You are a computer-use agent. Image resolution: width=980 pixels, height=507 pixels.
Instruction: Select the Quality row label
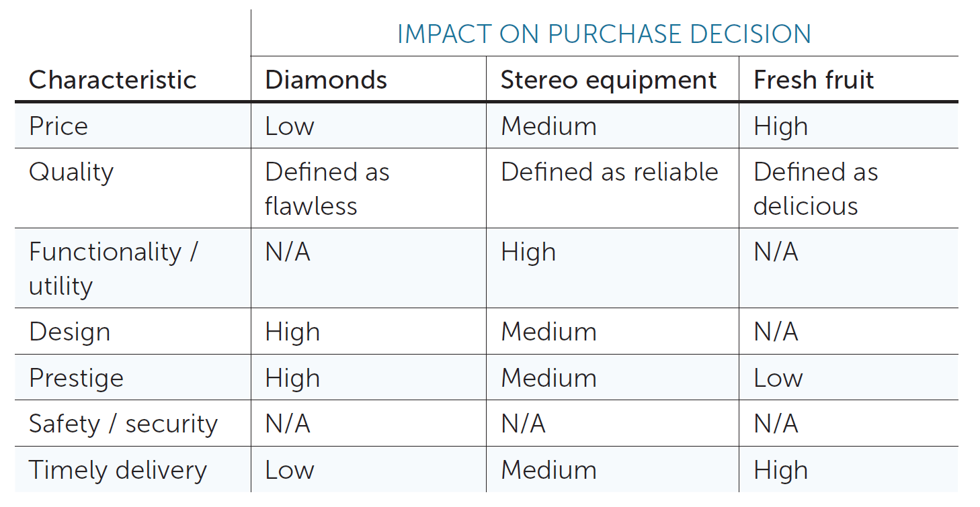[71, 172]
